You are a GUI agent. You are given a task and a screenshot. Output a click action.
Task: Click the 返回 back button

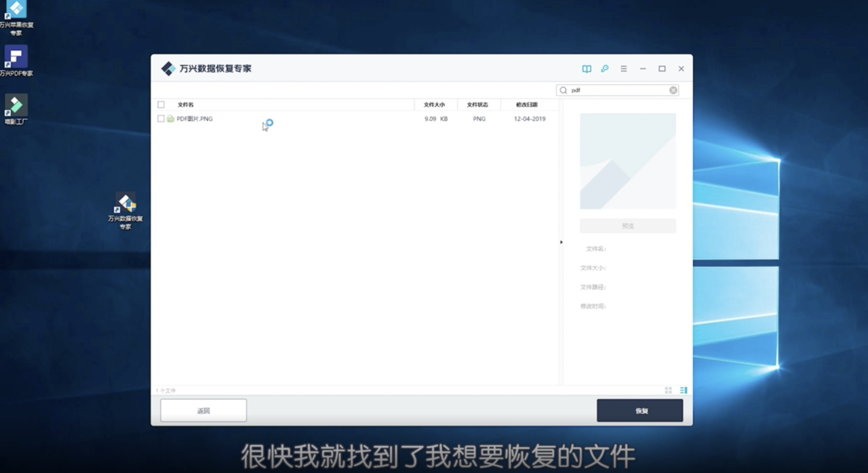click(203, 411)
